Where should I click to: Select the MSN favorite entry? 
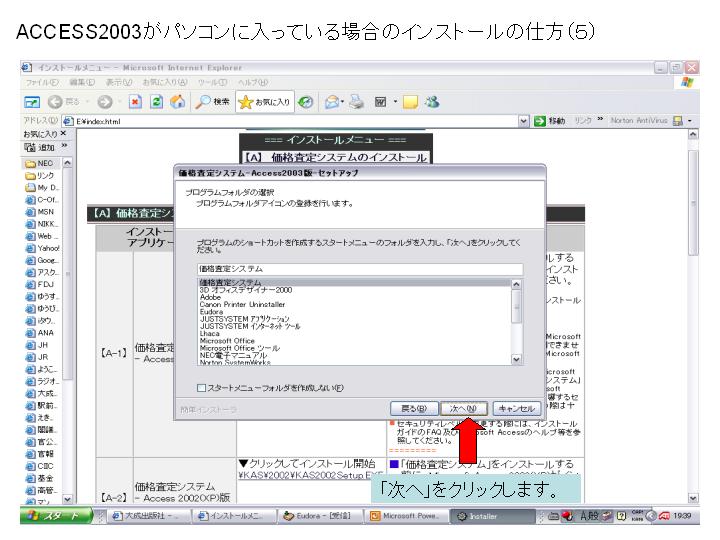tap(40, 212)
